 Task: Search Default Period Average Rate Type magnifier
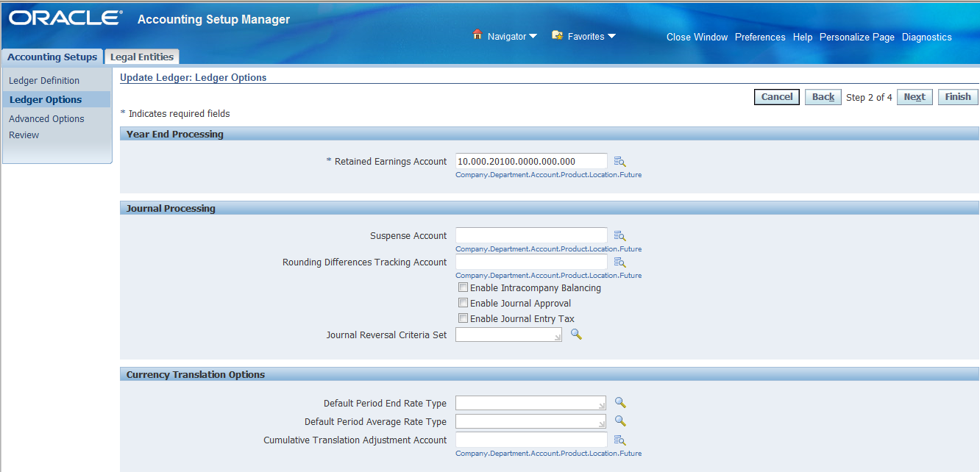620,421
